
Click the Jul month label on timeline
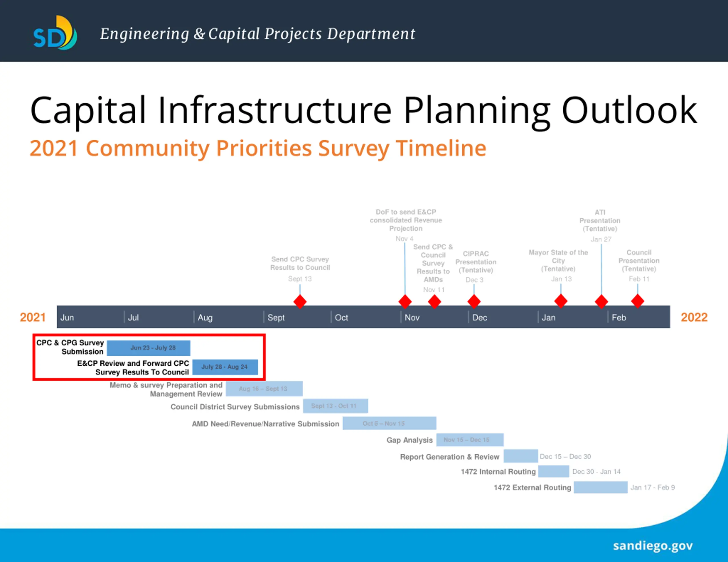tap(133, 317)
